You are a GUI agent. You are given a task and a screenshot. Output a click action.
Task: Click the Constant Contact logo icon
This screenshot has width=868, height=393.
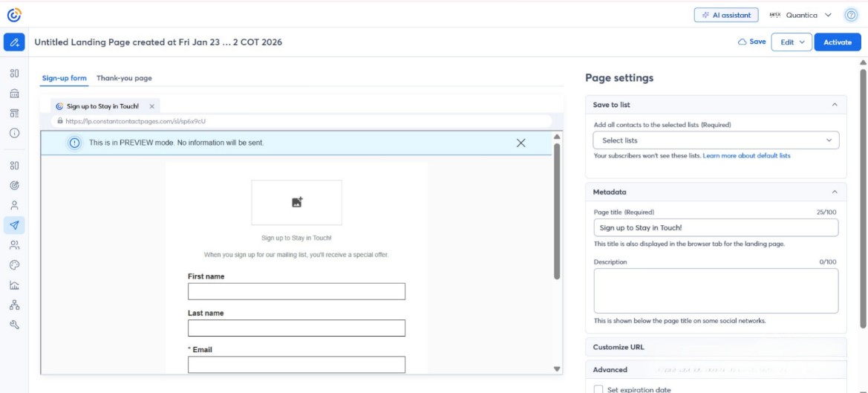(x=14, y=14)
